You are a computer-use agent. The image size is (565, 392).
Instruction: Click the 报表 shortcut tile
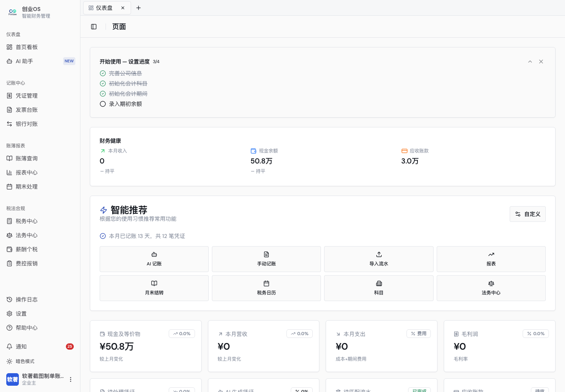[x=491, y=259]
